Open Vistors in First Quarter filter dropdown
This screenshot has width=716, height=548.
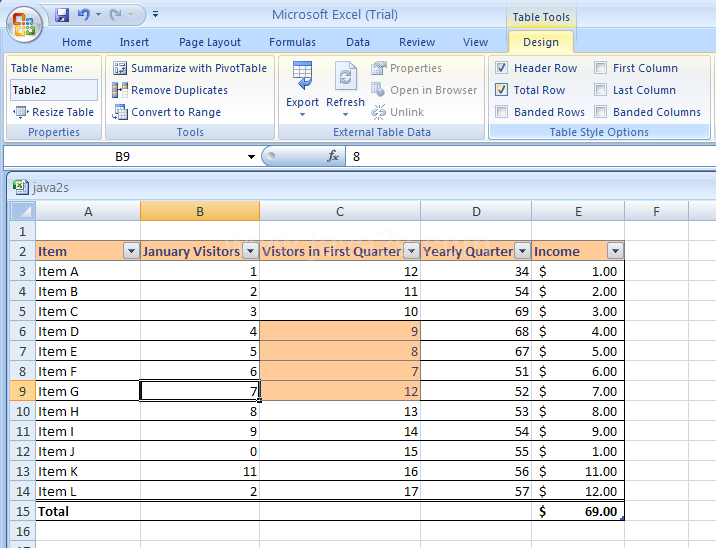411,251
